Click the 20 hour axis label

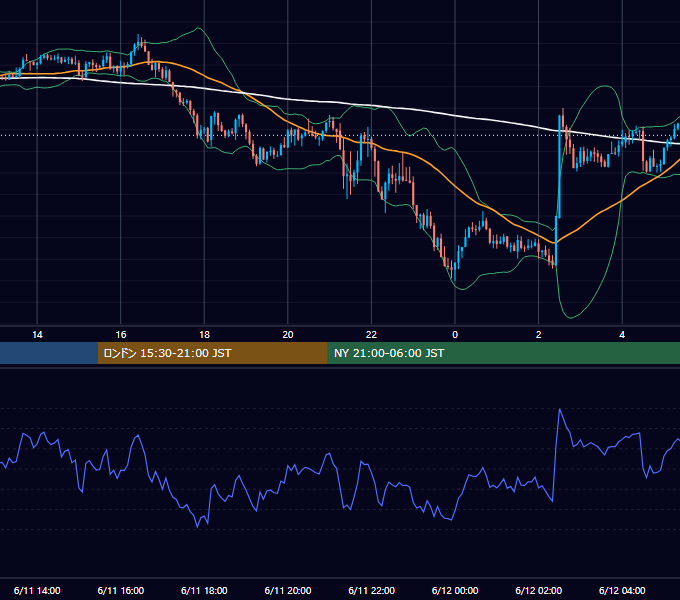[288, 335]
